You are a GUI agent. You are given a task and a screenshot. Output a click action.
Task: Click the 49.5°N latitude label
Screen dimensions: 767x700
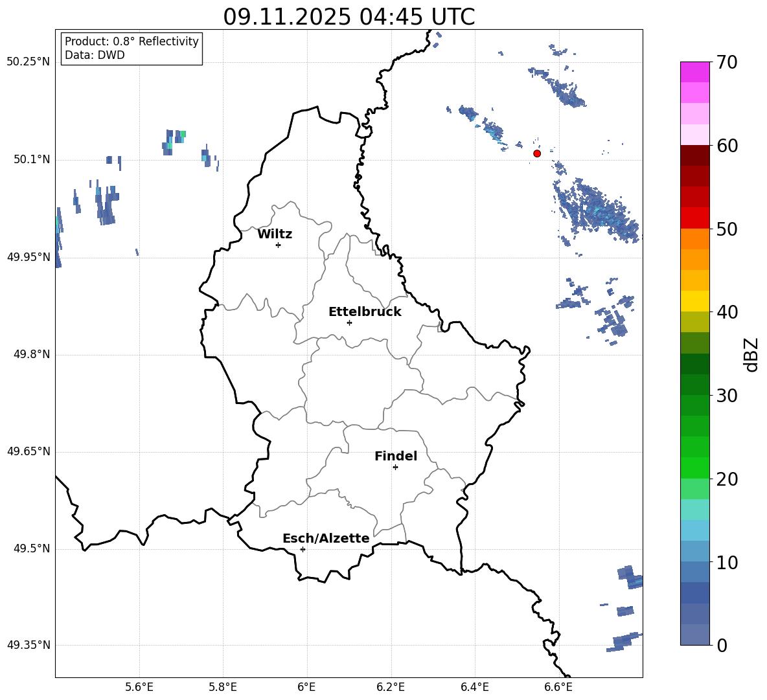click(32, 548)
